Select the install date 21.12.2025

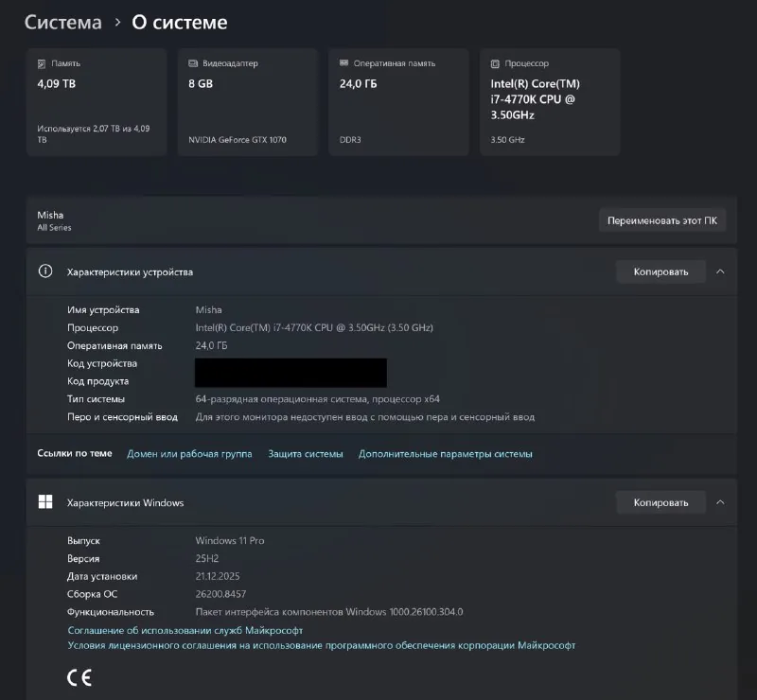click(x=218, y=576)
